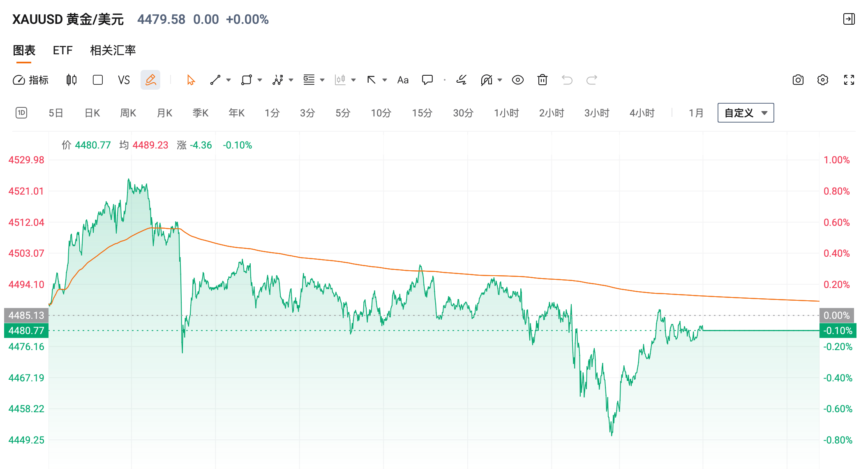Image resolution: width=868 pixels, height=469 pixels.
Task: Select the 1小时 hourly timeframe
Action: coord(506,112)
